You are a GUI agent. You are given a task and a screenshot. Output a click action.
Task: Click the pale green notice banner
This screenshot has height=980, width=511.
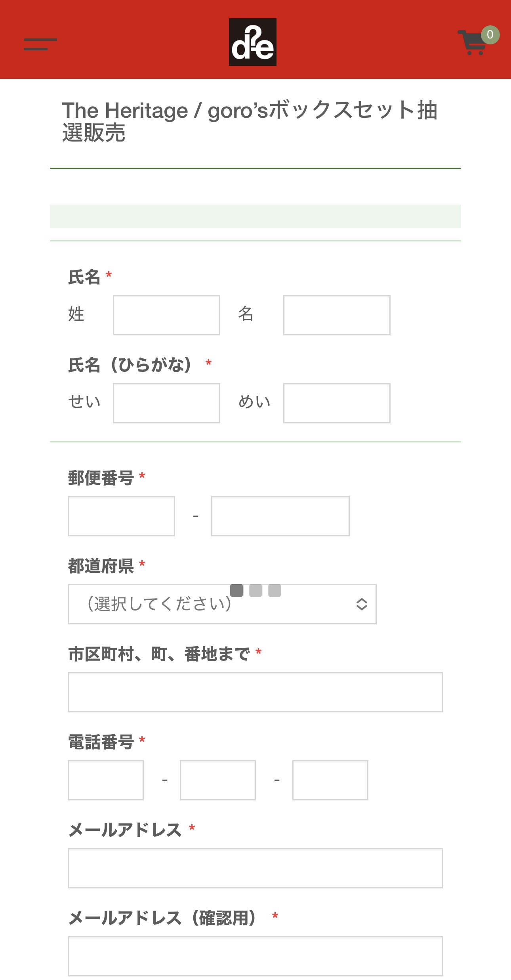click(x=255, y=216)
